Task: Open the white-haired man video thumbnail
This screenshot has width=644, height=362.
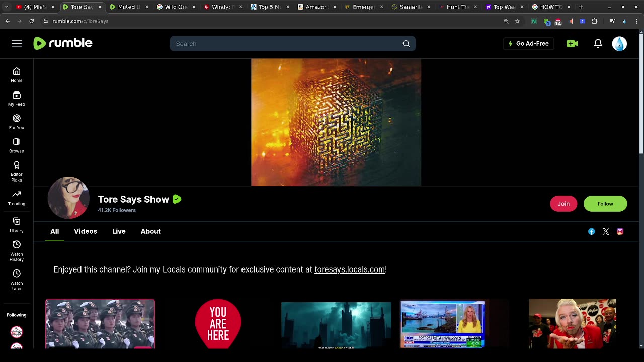Action: tap(573, 324)
